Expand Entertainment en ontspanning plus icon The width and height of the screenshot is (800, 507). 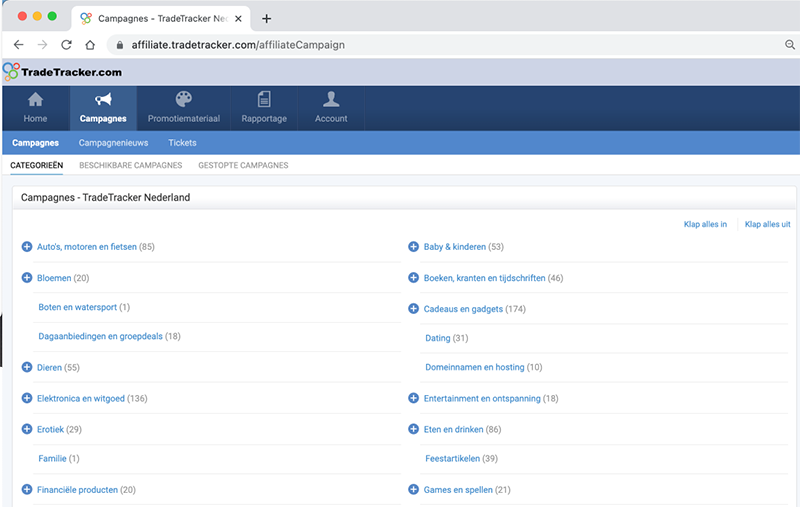413,398
